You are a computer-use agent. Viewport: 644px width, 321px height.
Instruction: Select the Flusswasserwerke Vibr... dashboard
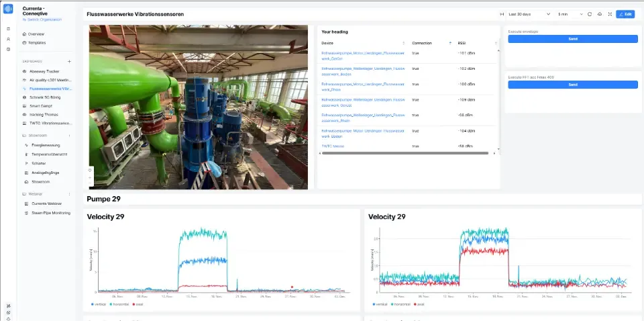(x=47, y=89)
